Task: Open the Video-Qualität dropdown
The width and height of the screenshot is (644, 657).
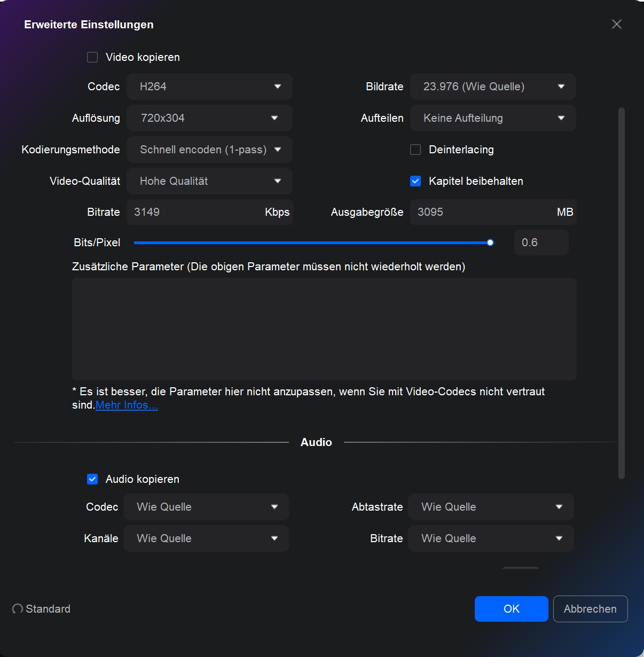Action: tap(209, 181)
